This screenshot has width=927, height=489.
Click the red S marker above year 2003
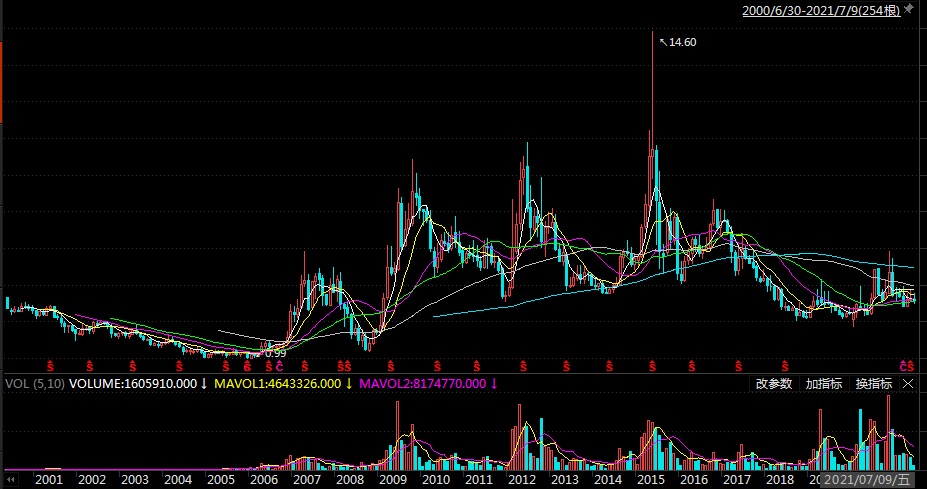point(132,367)
